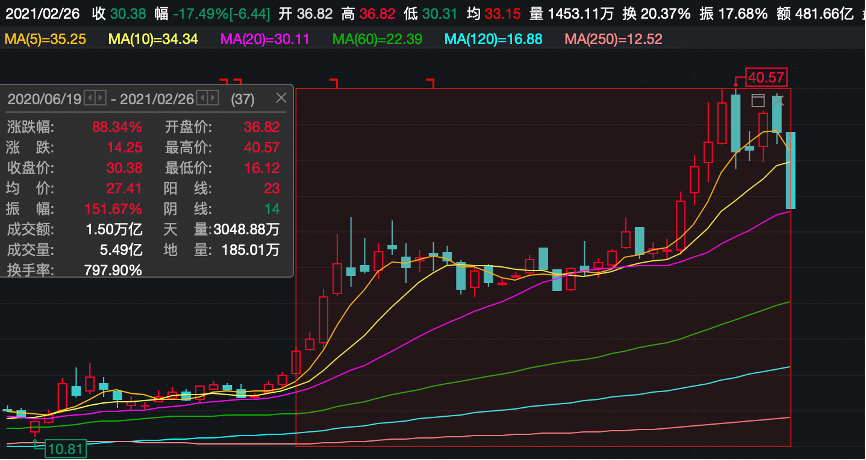Click the turnover 20.37% in header

(665, 14)
